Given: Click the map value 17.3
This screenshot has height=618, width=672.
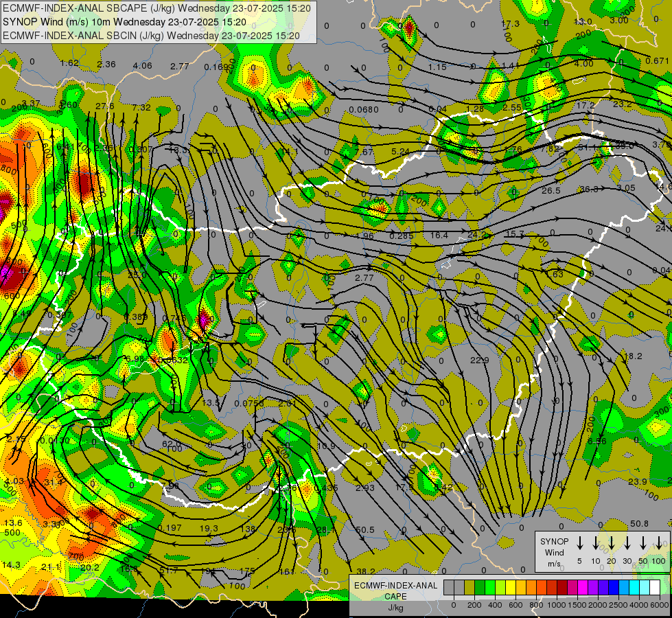Looking at the screenshot, I should click(x=511, y=23).
